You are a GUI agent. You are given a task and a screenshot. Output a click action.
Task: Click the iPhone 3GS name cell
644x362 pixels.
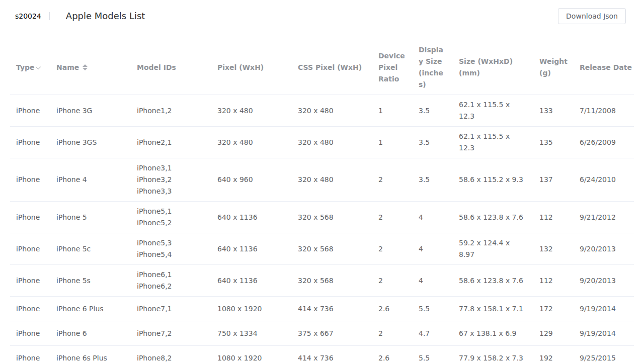tap(76, 142)
